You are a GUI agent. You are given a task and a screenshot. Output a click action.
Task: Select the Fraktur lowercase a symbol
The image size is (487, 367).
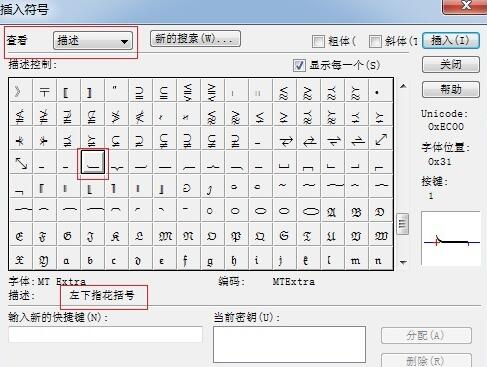coord(69,258)
